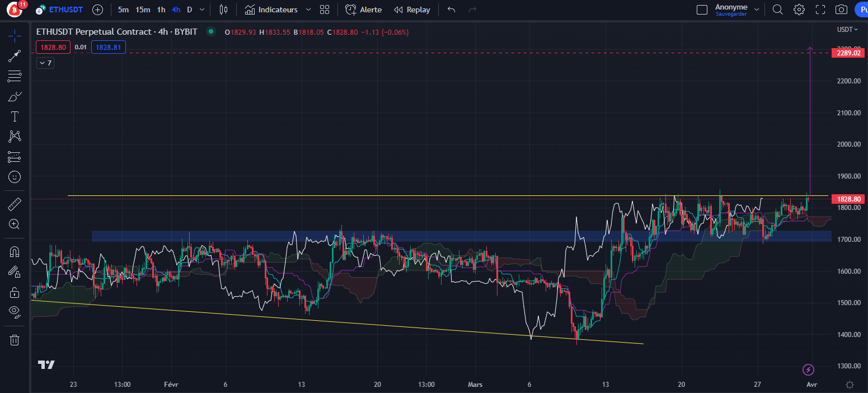Open the Fibonacci retracement tool
The width and height of the screenshot is (868, 393).
point(15,76)
